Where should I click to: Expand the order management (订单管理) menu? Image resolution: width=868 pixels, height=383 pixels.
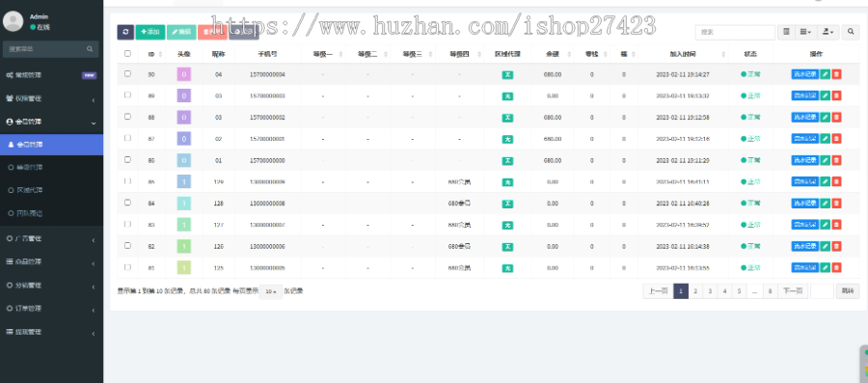[x=51, y=309]
